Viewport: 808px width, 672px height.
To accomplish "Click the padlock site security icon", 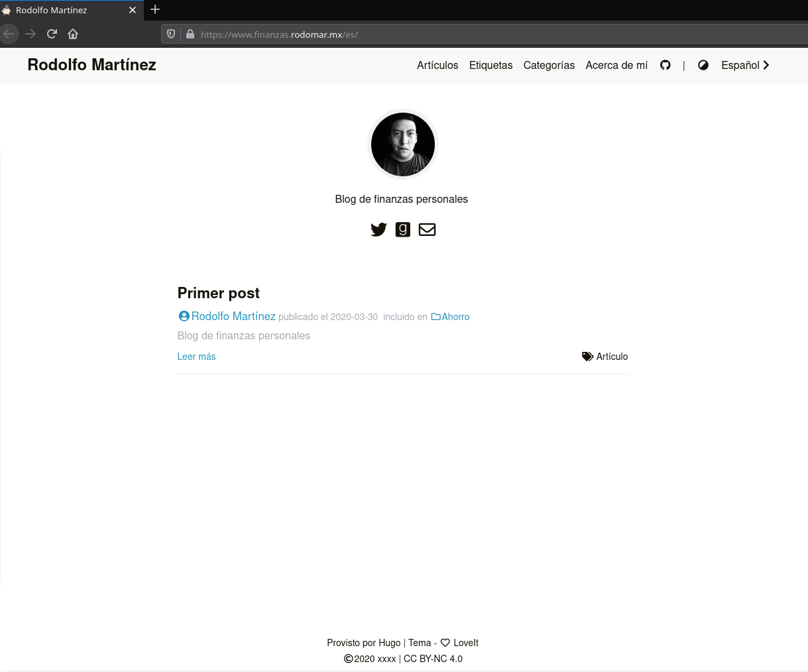I will tap(190, 34).
